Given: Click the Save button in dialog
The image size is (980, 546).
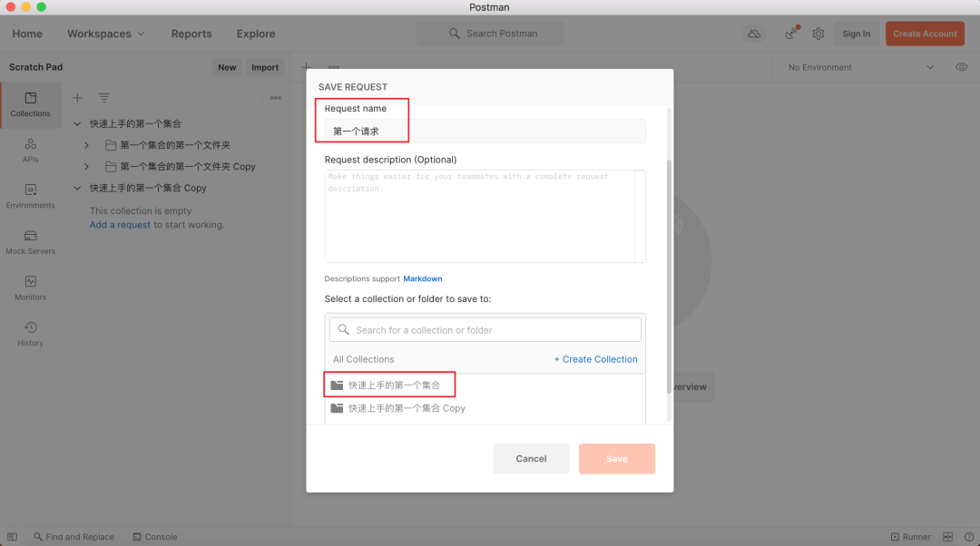Looking at the screenshot, I should pos(617,459).
